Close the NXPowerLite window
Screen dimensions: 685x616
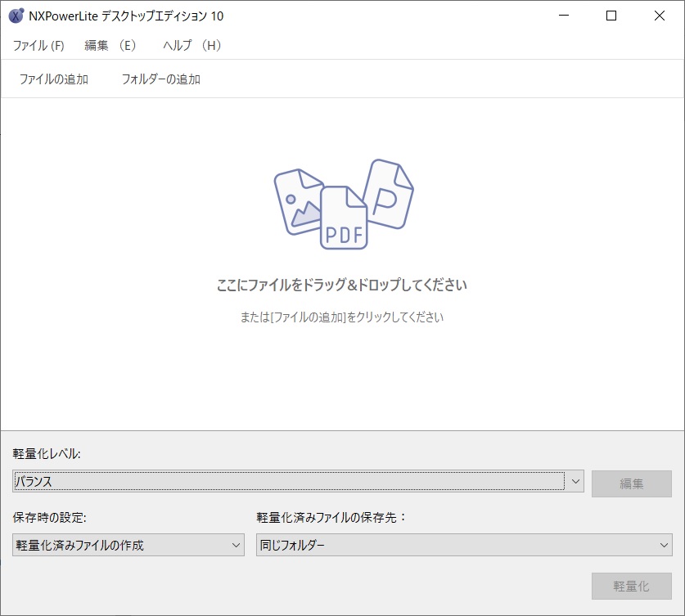click(660, 16)
